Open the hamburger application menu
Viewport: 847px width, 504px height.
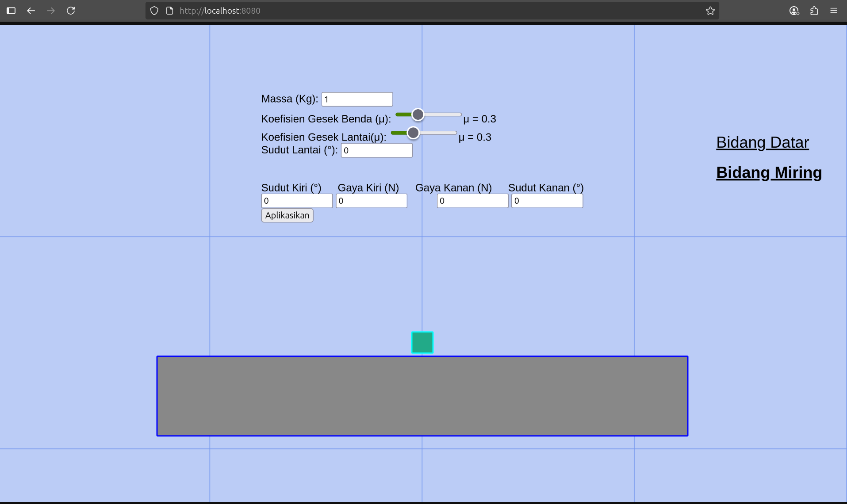coord(834,11)
